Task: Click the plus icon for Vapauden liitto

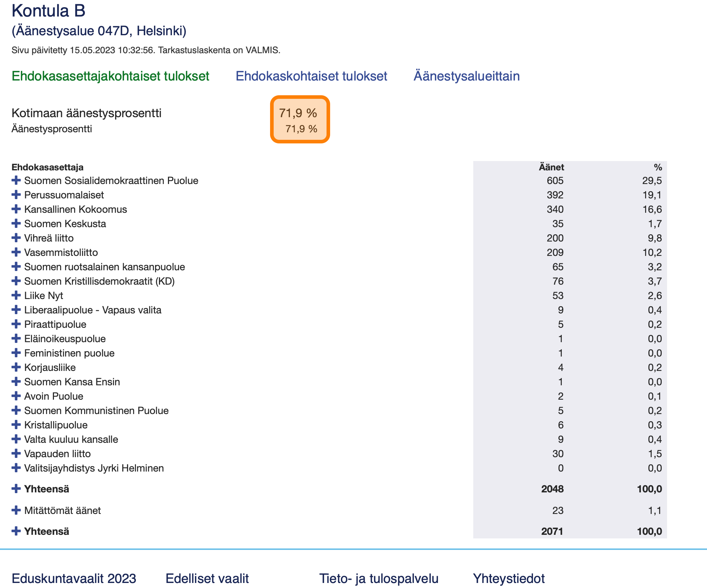Action: click(16, 453)
